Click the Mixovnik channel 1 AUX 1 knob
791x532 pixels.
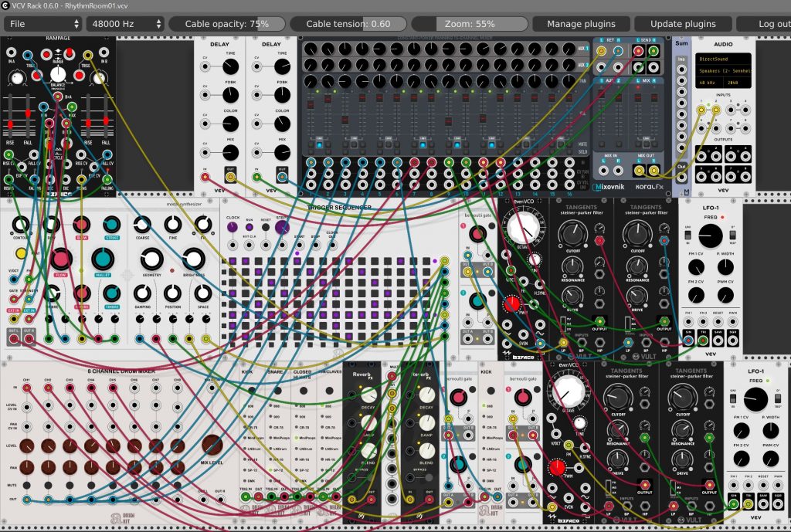pyautogui.click(x=311, y=49)
